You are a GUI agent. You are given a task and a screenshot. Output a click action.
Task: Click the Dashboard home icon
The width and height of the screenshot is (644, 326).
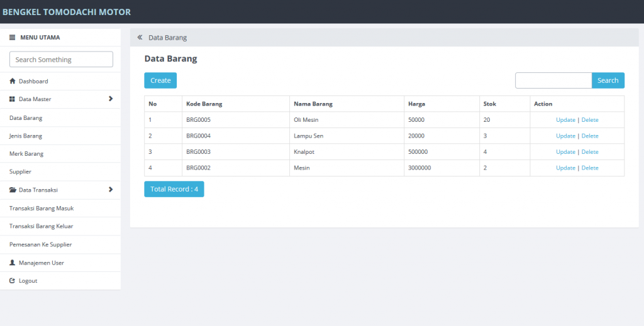(12, 82)
